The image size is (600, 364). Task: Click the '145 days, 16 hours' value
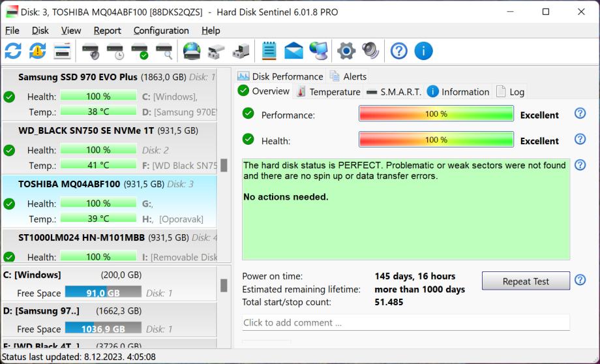point(415,277)
